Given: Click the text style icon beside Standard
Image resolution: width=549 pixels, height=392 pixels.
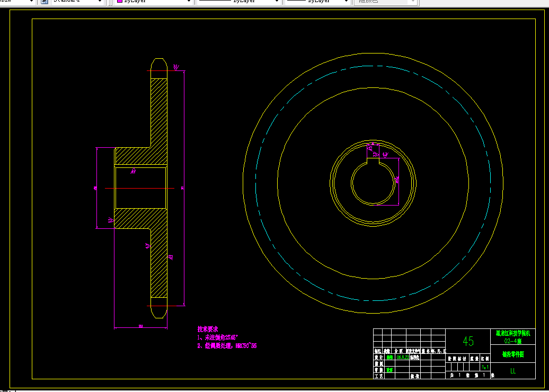Looking at the screenshot, I should tap(45, 2).
